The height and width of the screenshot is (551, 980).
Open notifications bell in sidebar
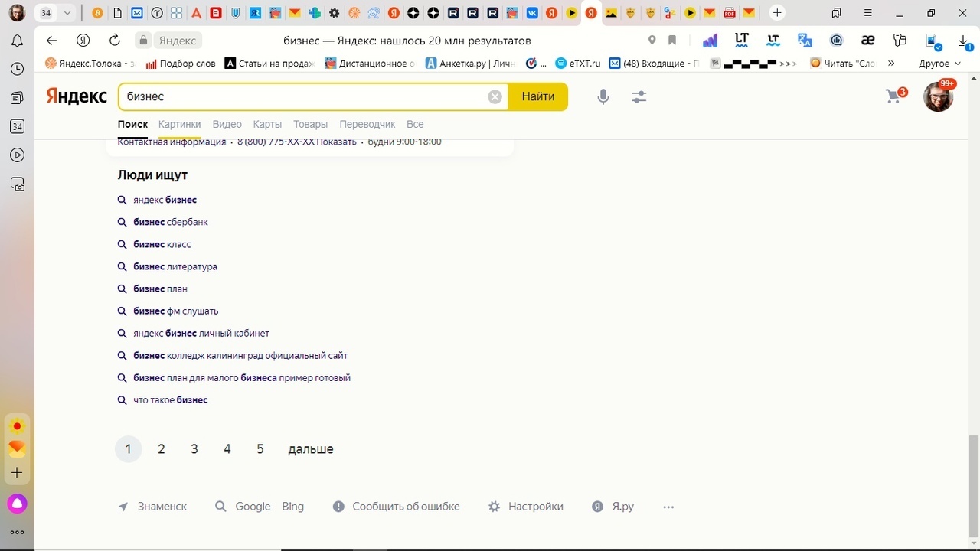tap(17, 41)
